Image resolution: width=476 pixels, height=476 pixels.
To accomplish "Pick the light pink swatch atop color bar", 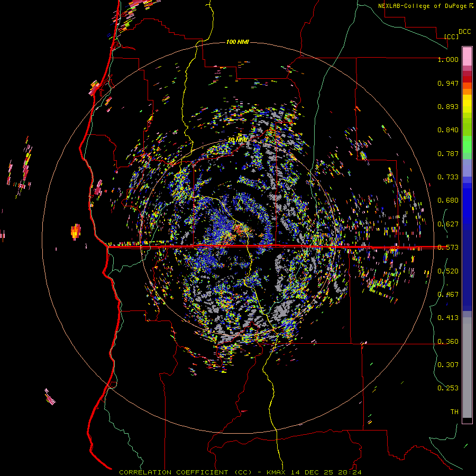I will point(467,56).
